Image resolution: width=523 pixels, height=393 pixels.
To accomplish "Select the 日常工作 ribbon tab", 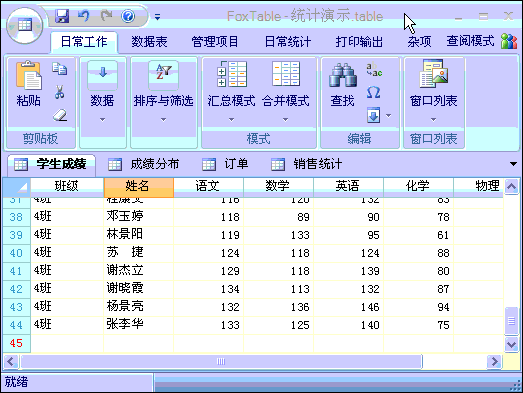I will pos(84,42).
